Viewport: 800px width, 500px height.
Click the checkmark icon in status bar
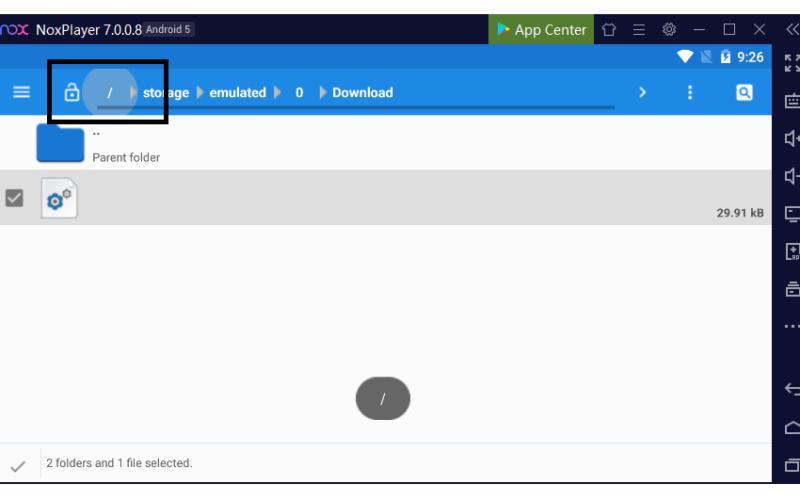[x=18, y=466]
